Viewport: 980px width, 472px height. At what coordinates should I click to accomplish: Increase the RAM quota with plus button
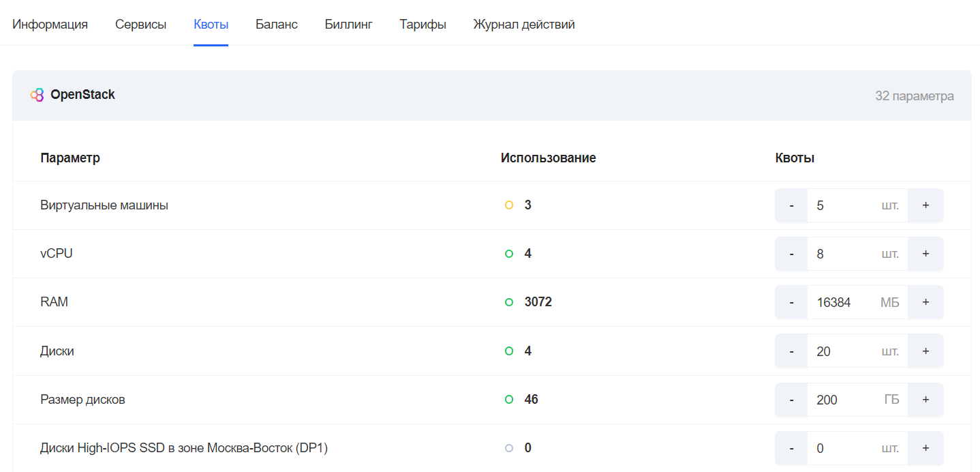pos(925,302)
